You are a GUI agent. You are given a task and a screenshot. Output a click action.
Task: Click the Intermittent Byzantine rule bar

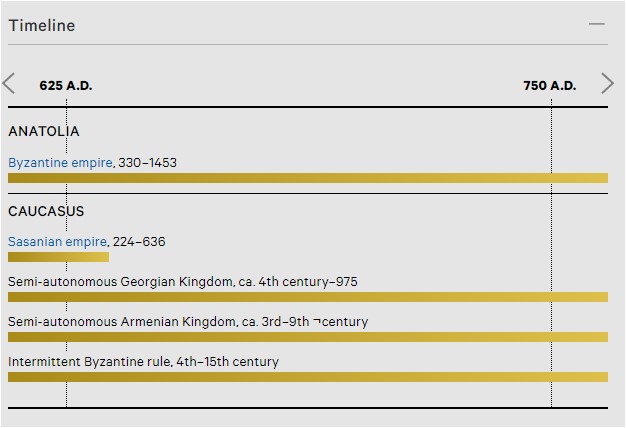[x=308, y=377]
